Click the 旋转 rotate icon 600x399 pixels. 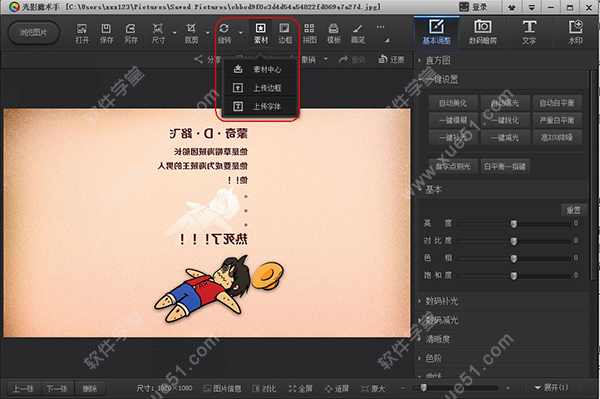tap(224, 33)
